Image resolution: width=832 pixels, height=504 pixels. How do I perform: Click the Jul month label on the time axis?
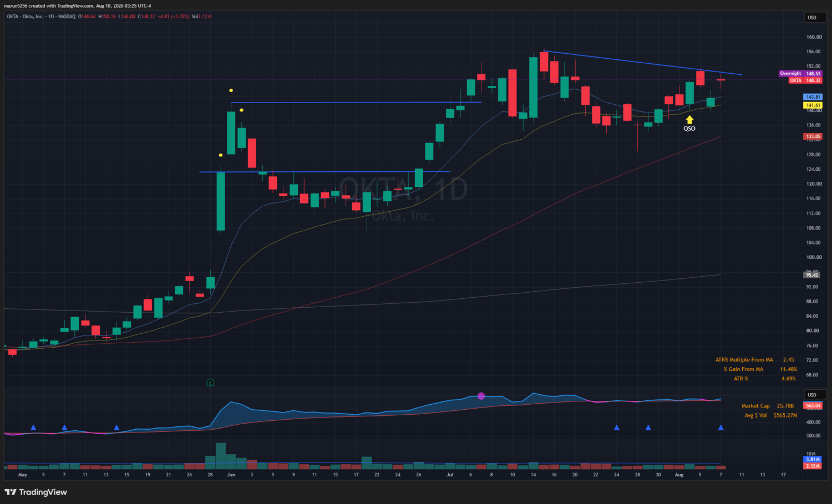(x=450, y=475)
